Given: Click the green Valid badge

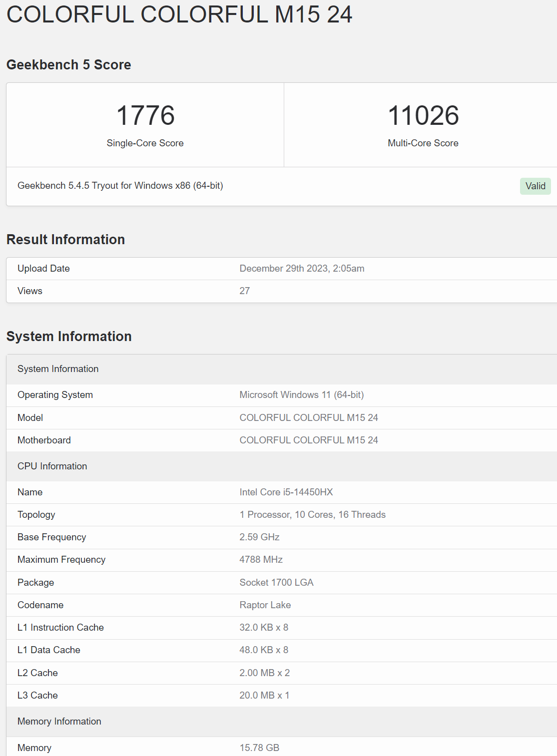Looking at the screenshot, I should click(536, 186).
